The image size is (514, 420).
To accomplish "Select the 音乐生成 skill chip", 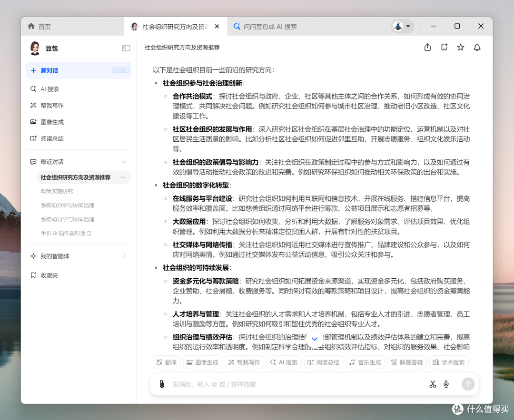I will tap(365, 362).
